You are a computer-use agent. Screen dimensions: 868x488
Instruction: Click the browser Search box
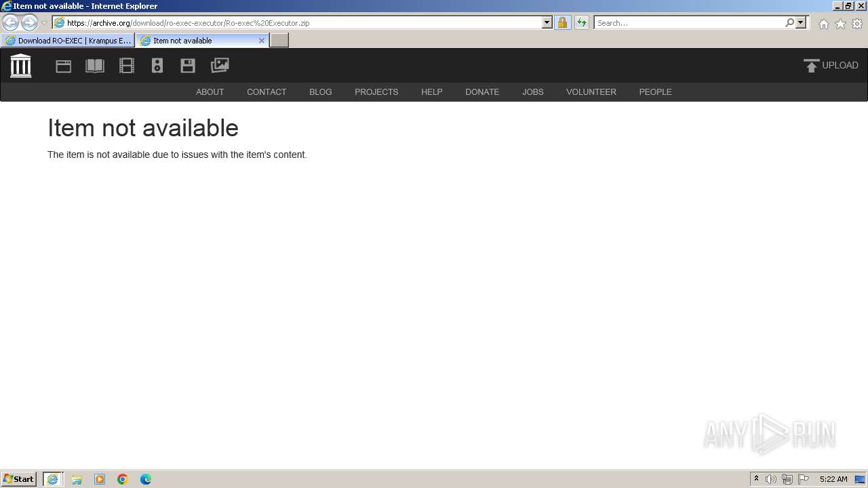pos(689,22)
